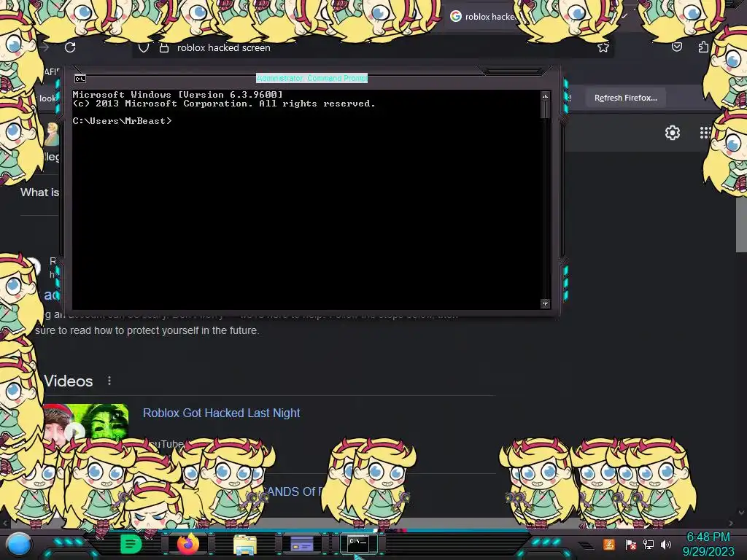747x560 pixels.
Task: Click the padlock site info icon
Action: (x=164, y=47)
